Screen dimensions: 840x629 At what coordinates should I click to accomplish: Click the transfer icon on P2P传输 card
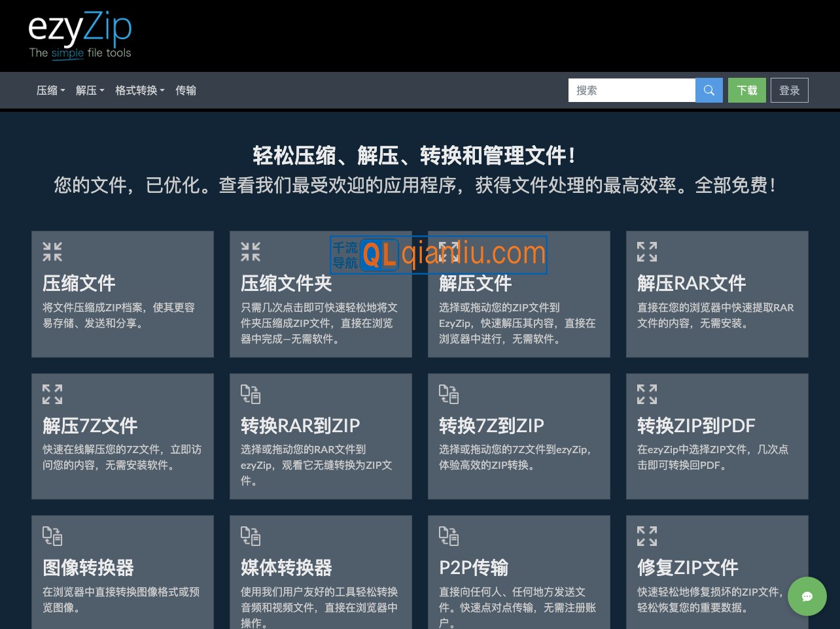[x=449, y=536]
